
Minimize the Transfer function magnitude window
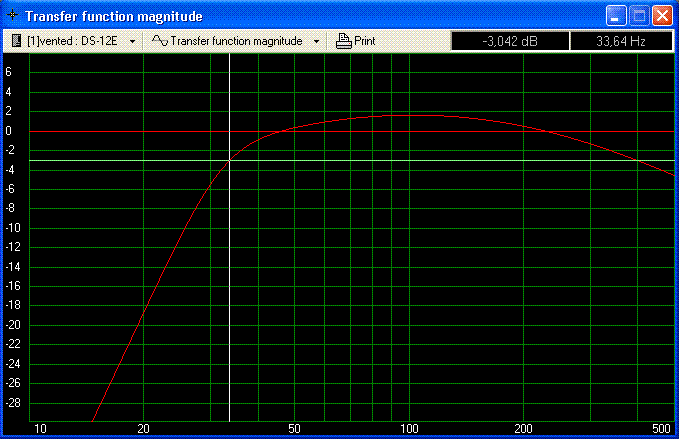616,16
